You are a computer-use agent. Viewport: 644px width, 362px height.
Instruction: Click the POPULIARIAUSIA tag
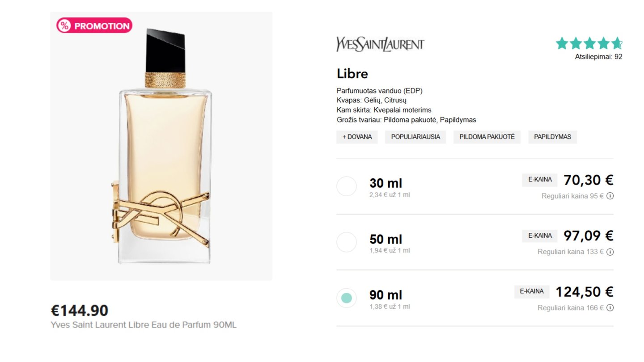coord(416,137)
